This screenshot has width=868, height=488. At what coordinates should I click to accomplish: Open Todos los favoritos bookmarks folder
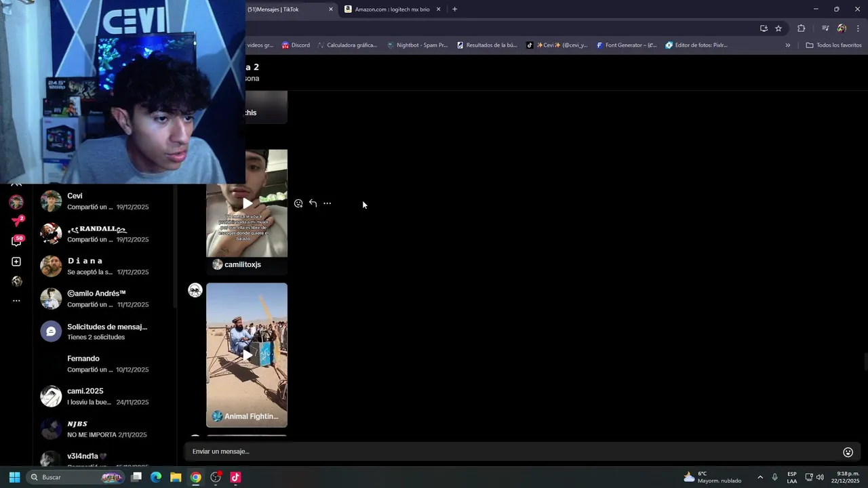pyautogui.click(x=833, y=45)
